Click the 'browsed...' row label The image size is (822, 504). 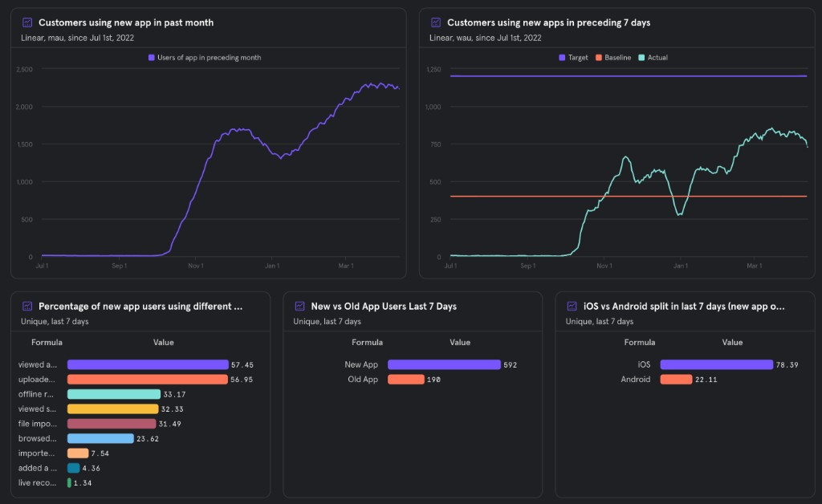coord(37,438)
